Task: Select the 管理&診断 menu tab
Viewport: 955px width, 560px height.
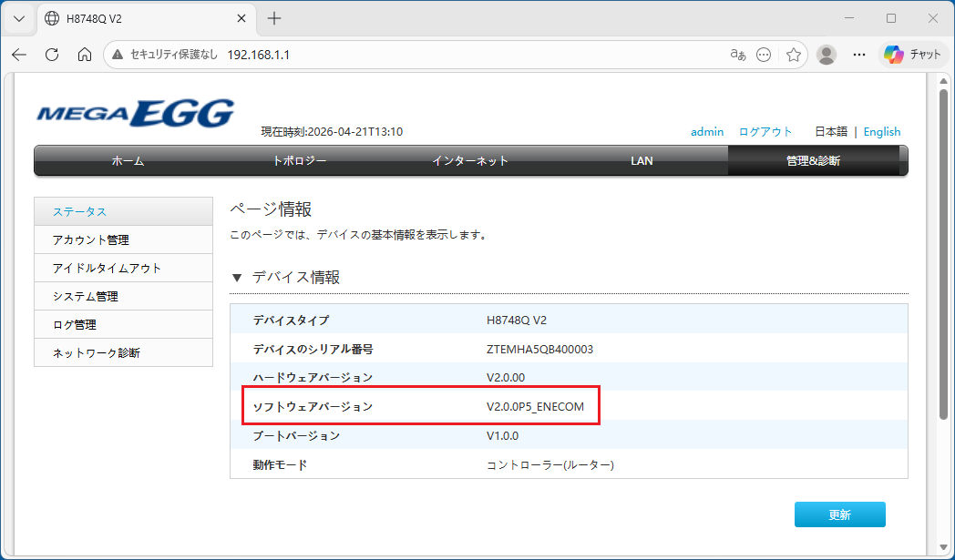Action: [813, 160]
